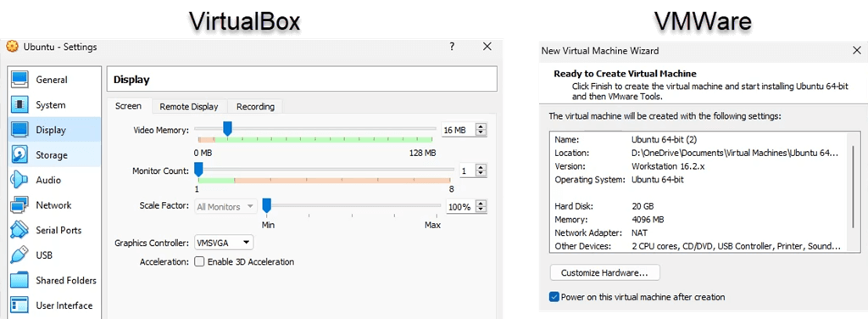Open the Network settings icon
Viewport: 868px width, 319px height.
point(20,205)
